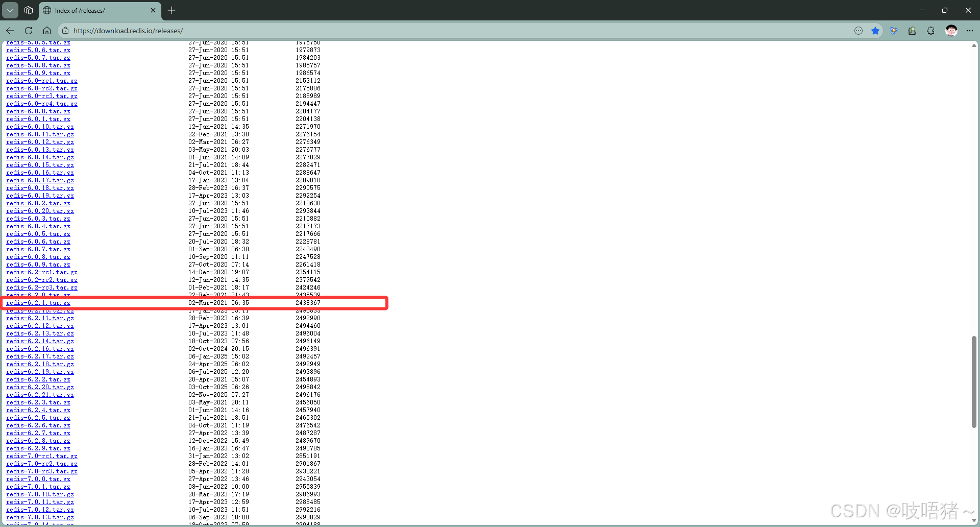View site information via the lock icon
The width and height of the screenshot is (980, 527).
[x=65, y=31]
